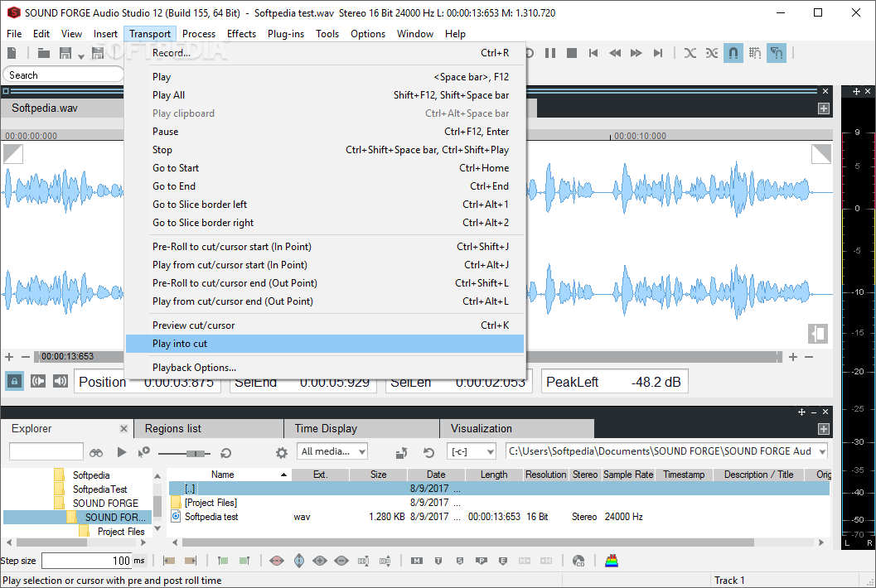The height and width of the screenshot is (588, 876).
Task: Open the All media... filter dropdown
Action: coord(332,451)
